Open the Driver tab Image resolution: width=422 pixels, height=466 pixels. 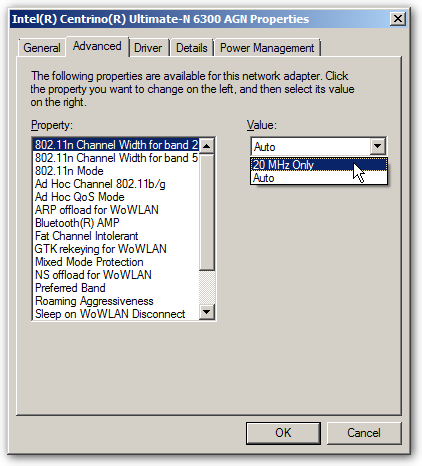(x=148, y=48)
